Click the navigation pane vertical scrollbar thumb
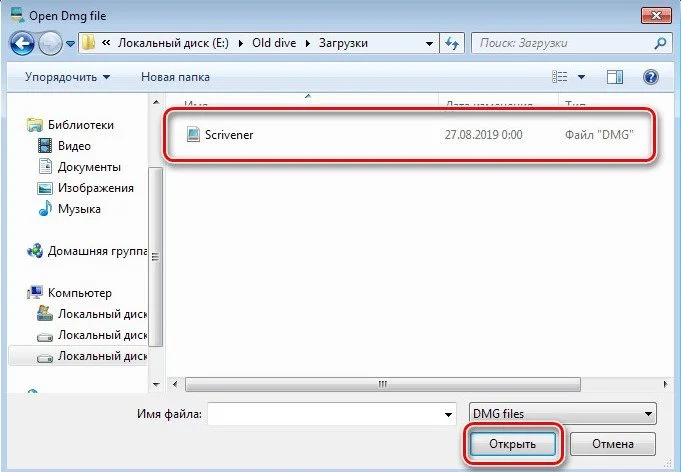The width and height of the screenshot is (681, 472). [x=156, y=257]
